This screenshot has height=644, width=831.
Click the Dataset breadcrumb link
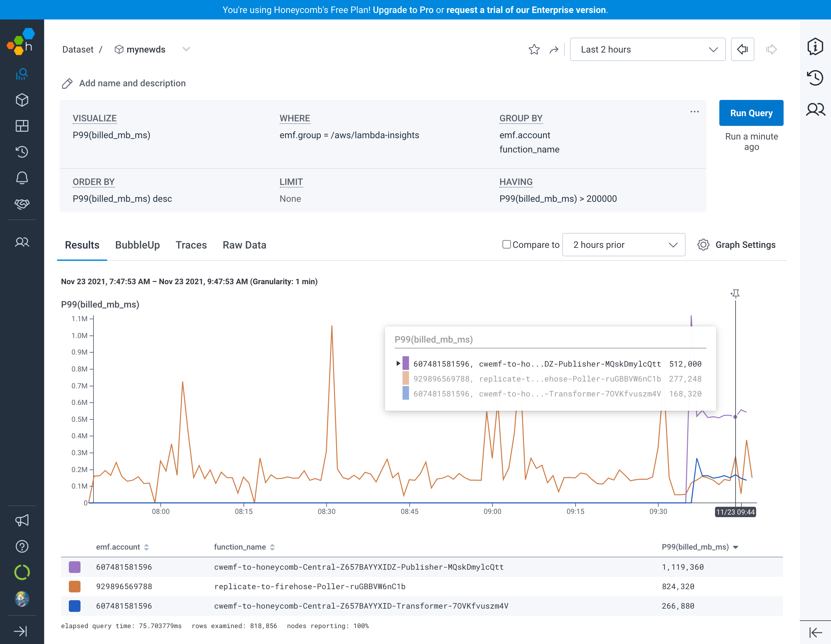(x=78, y=49)
